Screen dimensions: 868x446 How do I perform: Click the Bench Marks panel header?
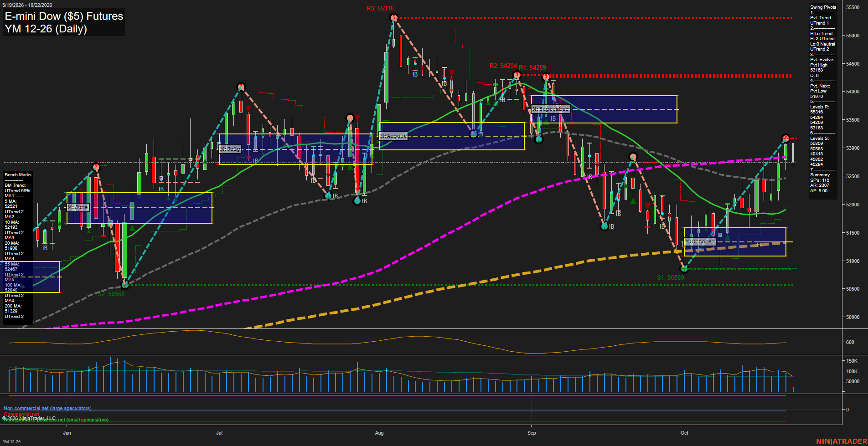18,175
